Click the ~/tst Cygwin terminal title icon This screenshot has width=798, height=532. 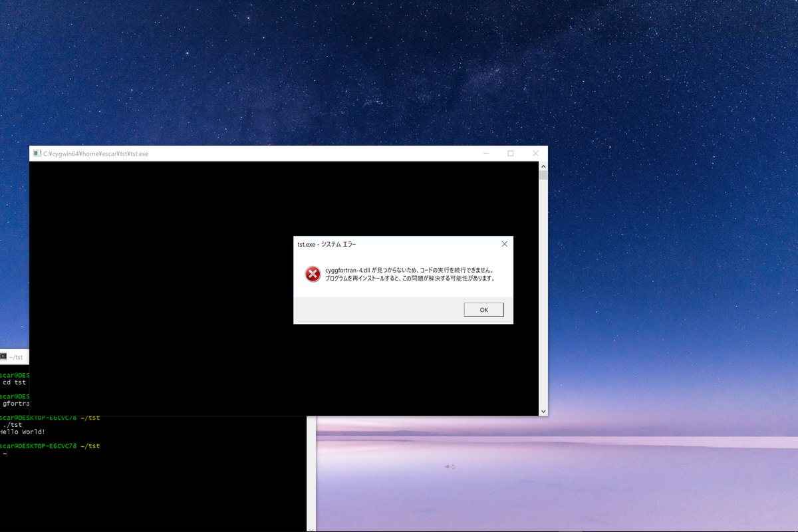pos(3,357)
